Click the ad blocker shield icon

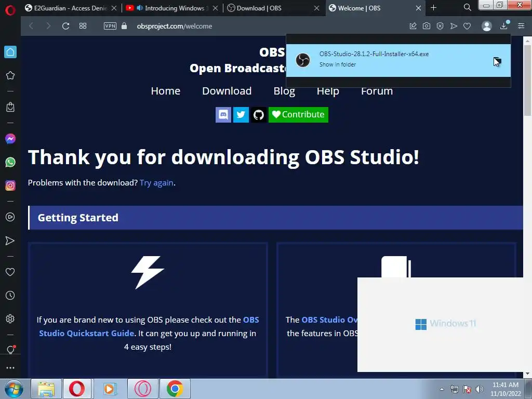(440, 26)
